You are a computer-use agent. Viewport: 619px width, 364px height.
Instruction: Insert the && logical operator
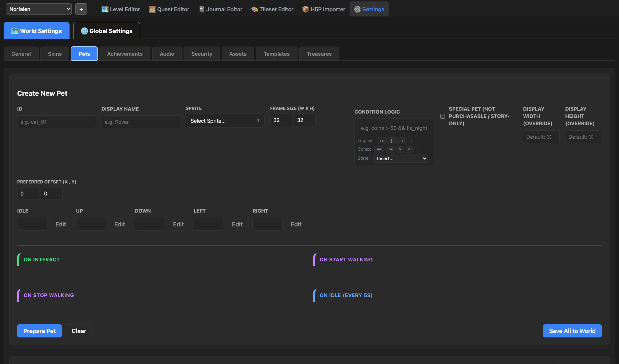(x=382, y=141)
